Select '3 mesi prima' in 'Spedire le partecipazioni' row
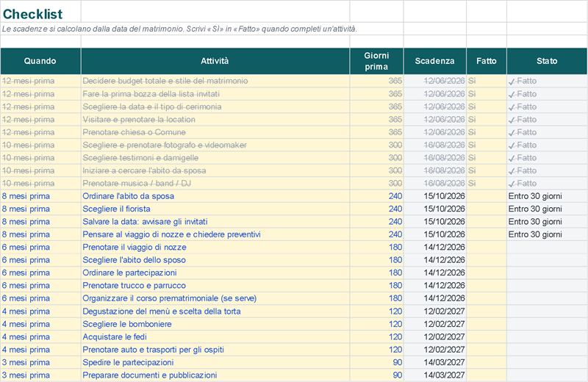Image resolution: width=588 pixels, height=382 pixels. click(40, 361)
